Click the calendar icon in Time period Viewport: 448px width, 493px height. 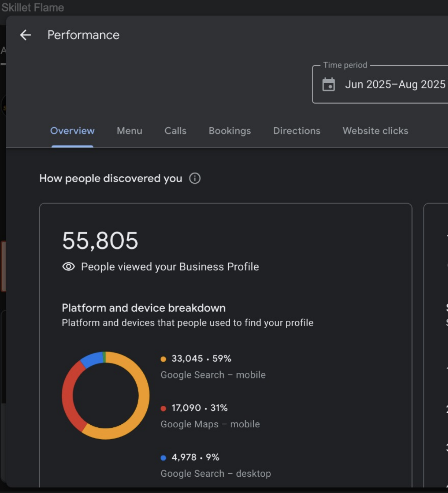click(328, 85)
